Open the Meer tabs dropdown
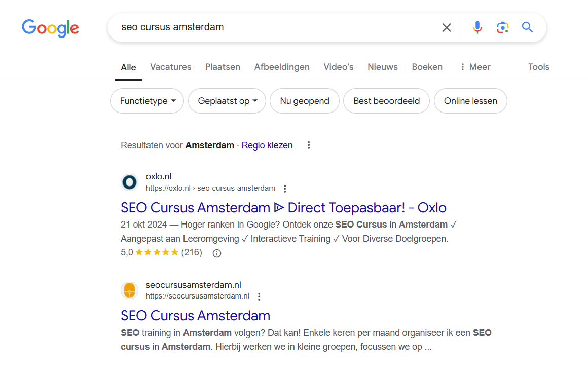588x373 pixels. point(475,67)
